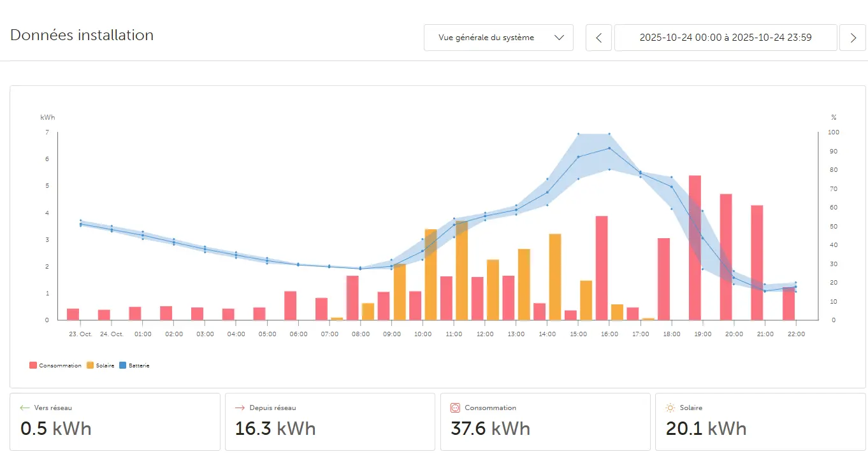The image size is (868, 454).
Task: Click the next period chevron
Action: [x=852, y=38]
